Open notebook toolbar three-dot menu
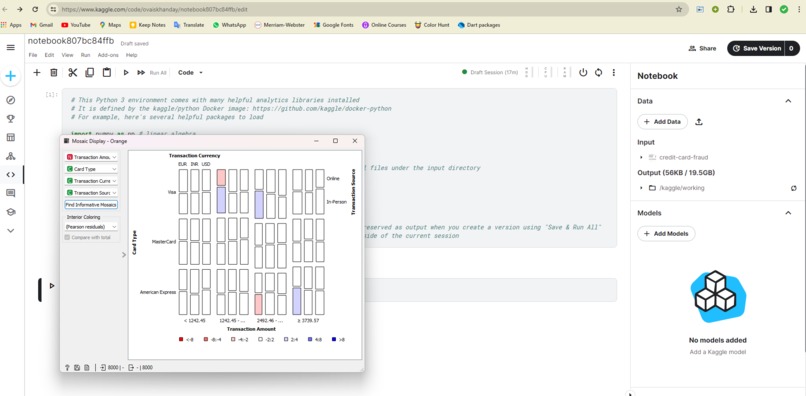806x396 pixels. pos(614,73)
